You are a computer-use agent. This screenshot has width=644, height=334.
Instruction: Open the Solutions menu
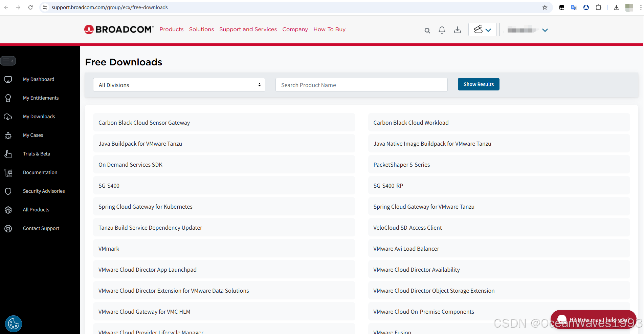click(x=201, y=29)
